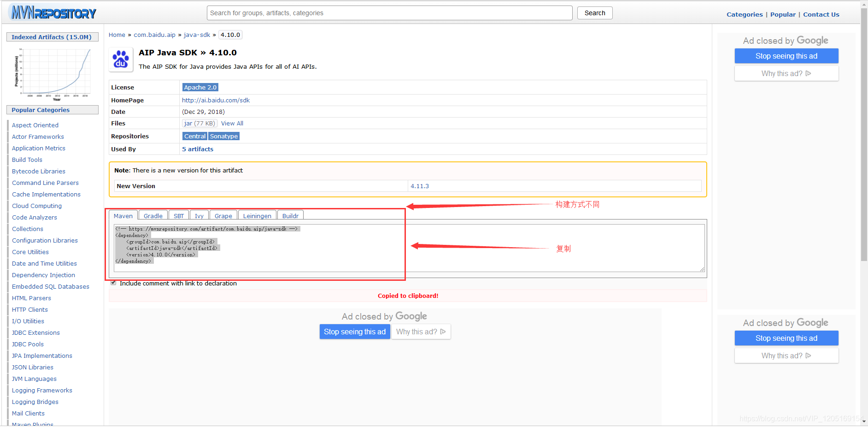Open the Central repository tag
This screenshot has width=868, height=427.
(195, 136)
